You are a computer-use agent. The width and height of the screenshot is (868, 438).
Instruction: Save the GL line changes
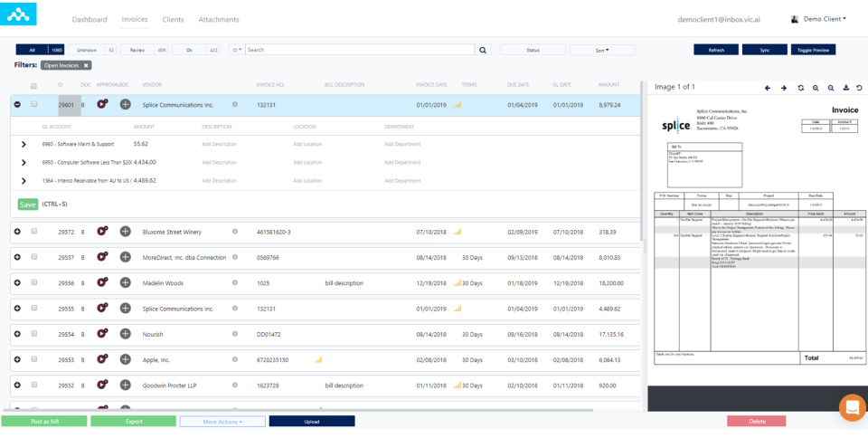(28, 205)
